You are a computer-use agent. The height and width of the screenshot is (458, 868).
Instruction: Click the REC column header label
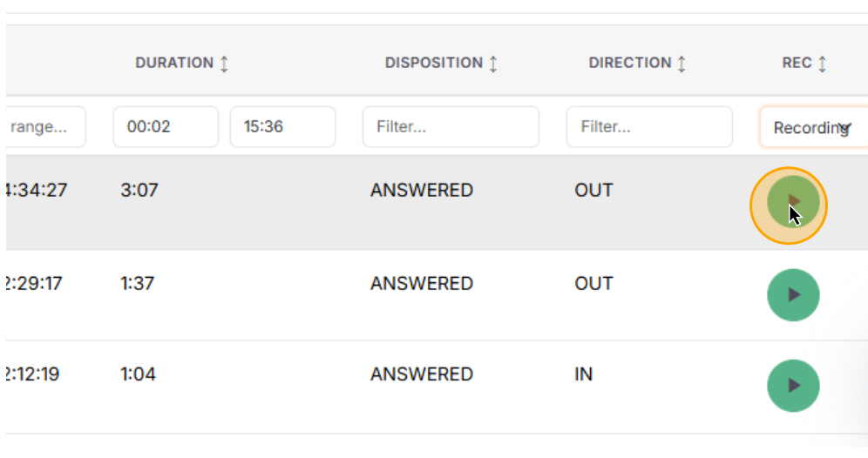click(797, 64)
